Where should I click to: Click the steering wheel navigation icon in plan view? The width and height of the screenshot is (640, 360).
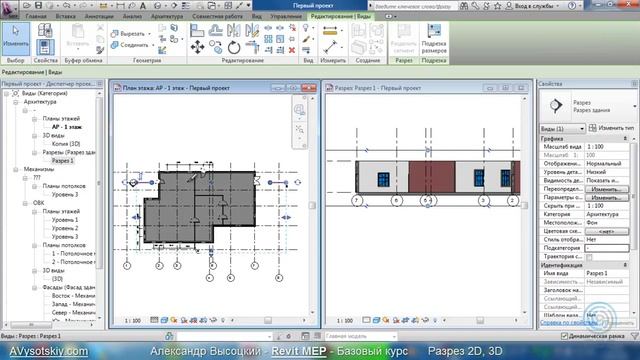click(x=299, y=110)
